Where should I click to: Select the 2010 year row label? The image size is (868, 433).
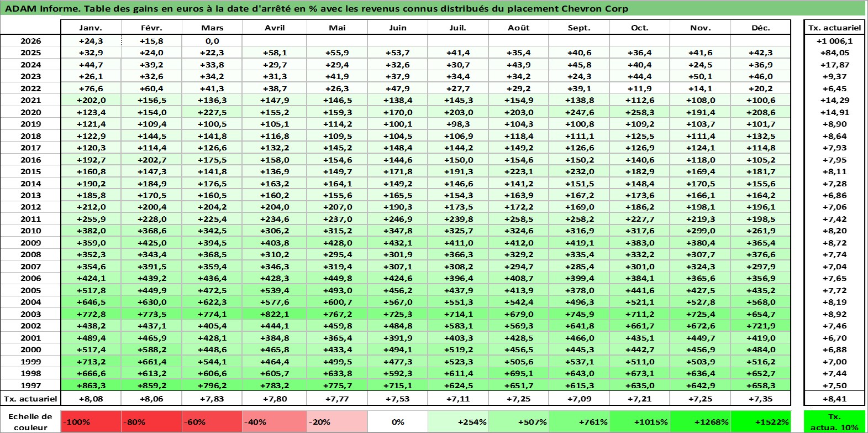[30, 231]
